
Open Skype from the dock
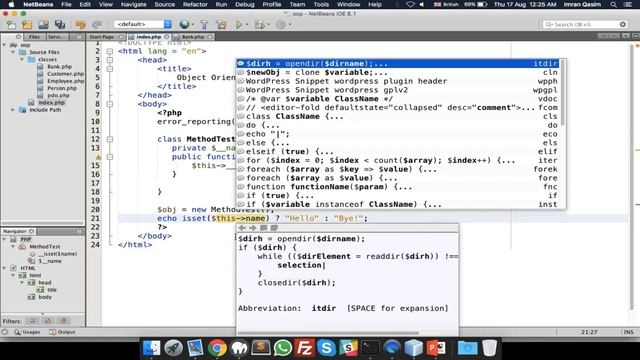coord(327,348)
